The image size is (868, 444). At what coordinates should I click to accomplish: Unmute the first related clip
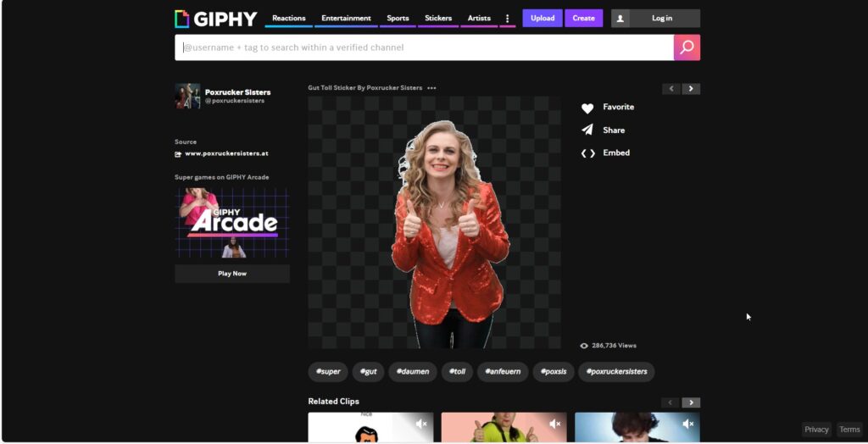click(421, 424)
